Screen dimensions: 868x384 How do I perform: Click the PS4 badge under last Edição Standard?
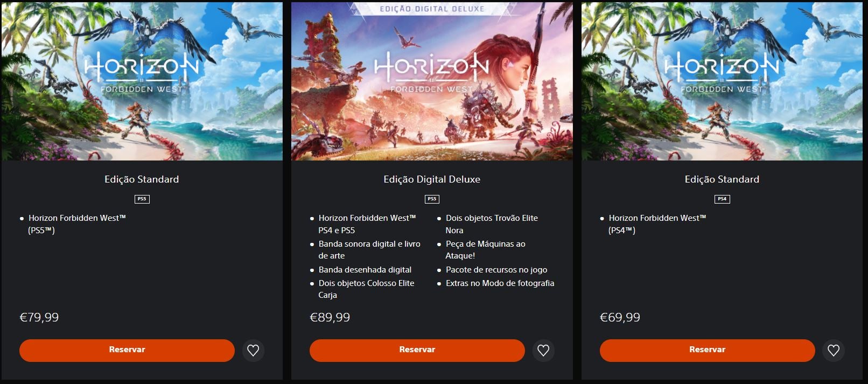point(722,199)
